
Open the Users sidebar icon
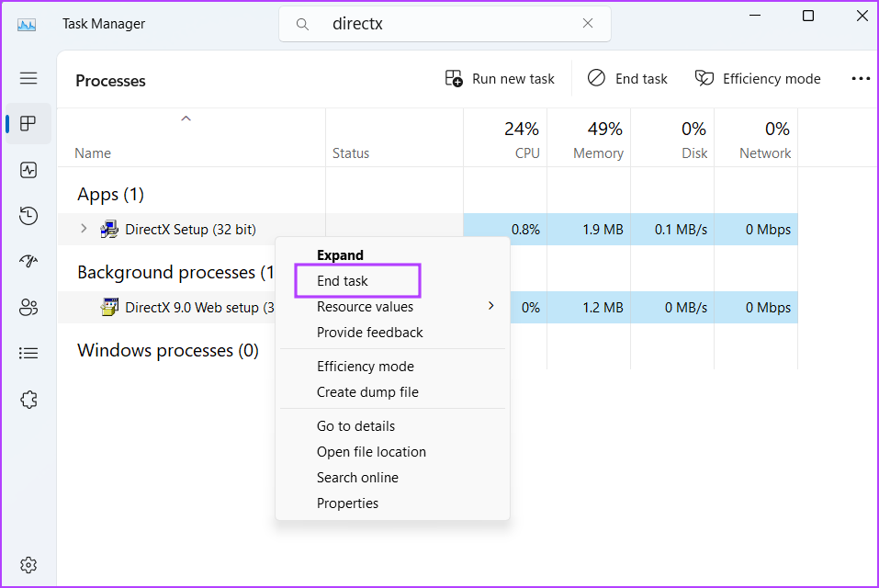pyautogui.click(x=28, y=307)
